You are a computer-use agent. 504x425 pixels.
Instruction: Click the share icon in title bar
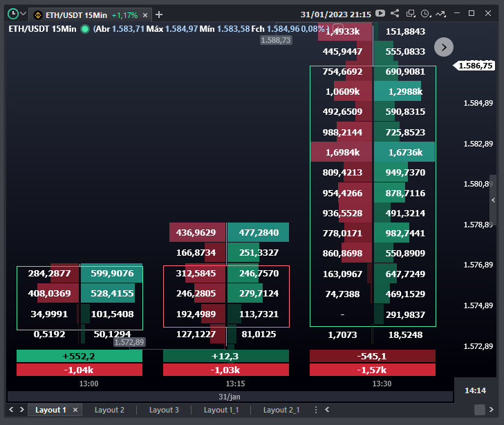[x=395, y=13]
